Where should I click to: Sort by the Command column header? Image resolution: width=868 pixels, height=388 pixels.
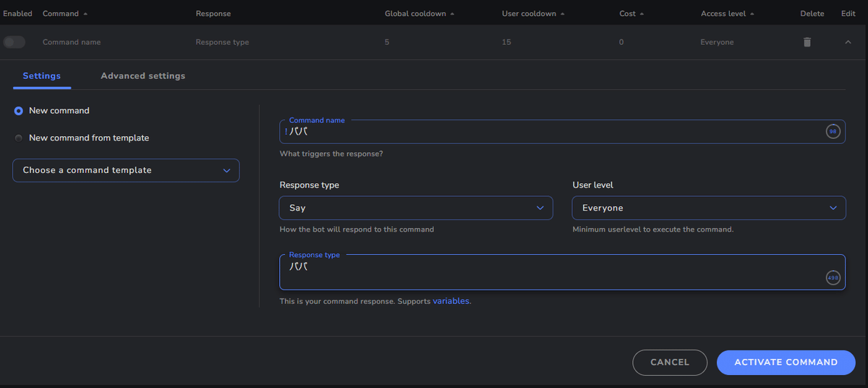(x=65, y=14)
